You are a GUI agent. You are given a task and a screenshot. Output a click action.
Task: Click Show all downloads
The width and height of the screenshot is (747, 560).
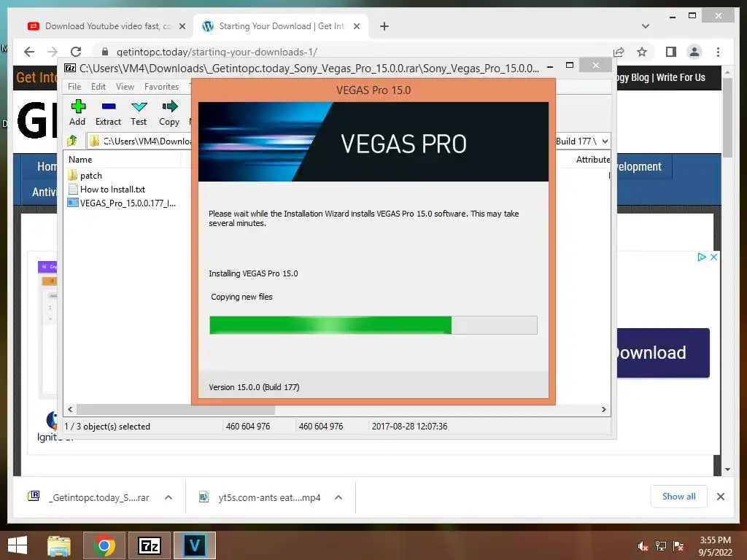(679, 497)
